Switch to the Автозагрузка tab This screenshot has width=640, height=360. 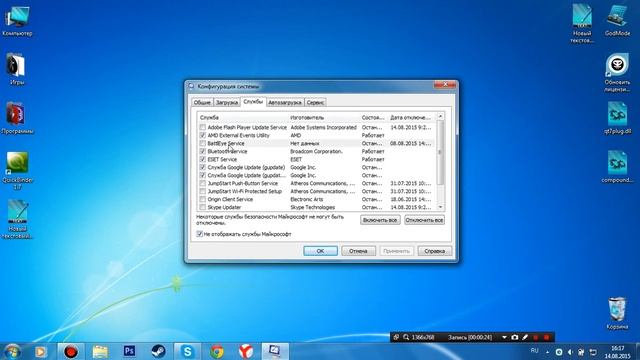[x=285, y=102]
